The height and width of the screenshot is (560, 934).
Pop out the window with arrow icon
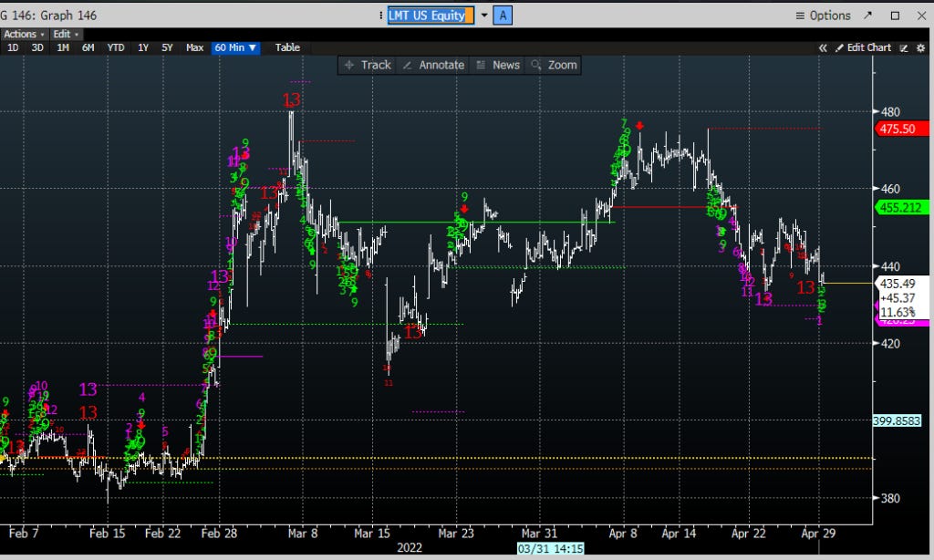(x=867, y=16)
